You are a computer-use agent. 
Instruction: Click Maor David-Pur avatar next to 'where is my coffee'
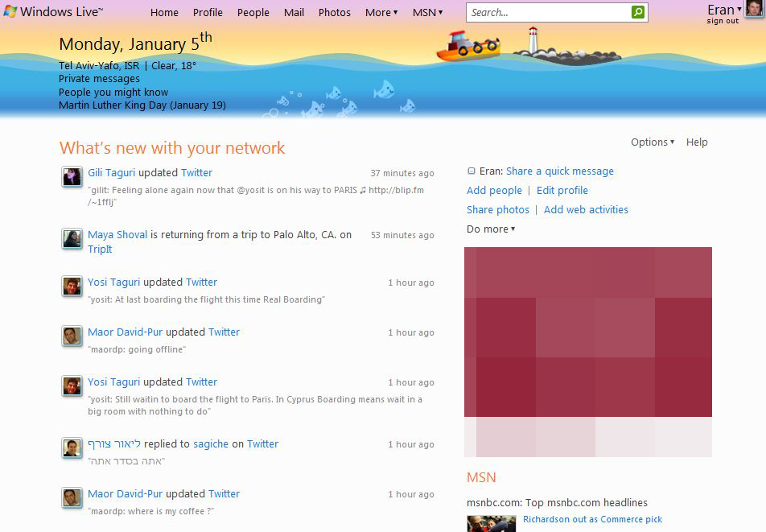(x=72, y=497)
